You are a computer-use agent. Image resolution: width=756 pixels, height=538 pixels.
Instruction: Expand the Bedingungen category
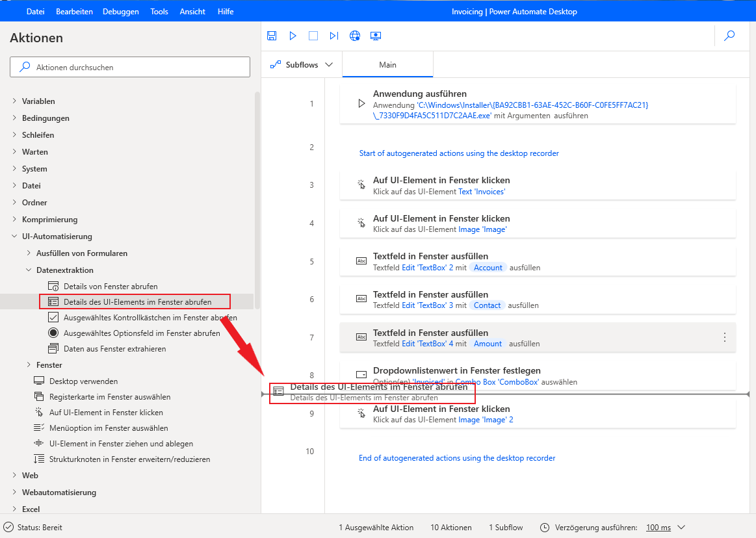[14, 118]
